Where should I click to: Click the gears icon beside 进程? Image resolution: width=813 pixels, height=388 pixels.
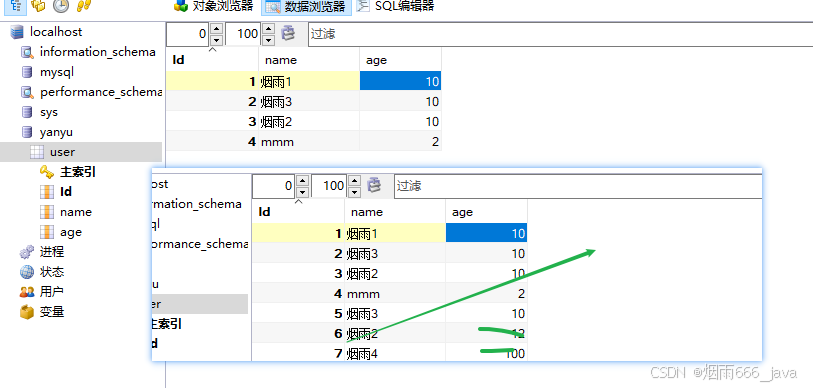27,252
